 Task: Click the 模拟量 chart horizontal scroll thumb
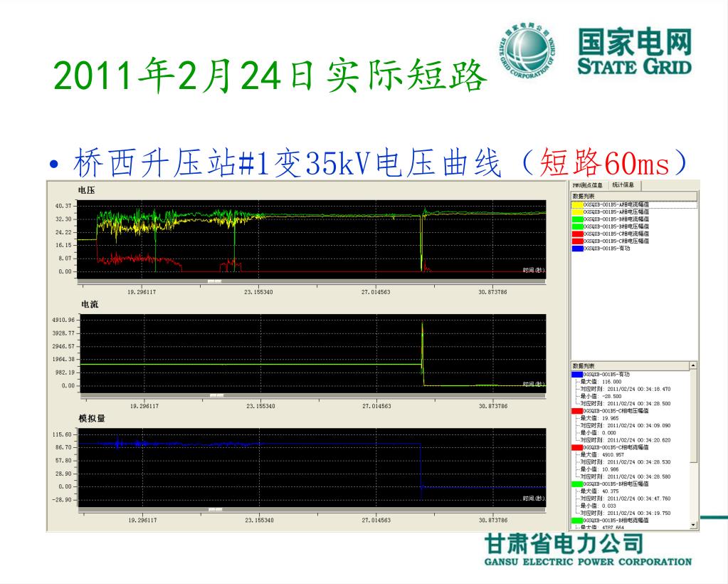click(215, 509)
